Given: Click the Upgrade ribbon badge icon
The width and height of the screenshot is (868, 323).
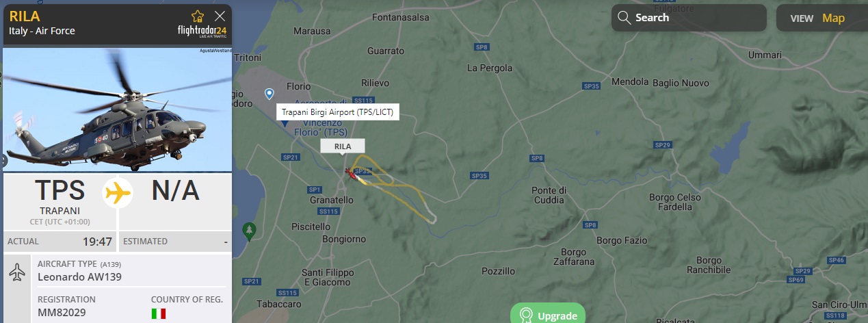Looking at the screenshot, I should click(526, 315).
